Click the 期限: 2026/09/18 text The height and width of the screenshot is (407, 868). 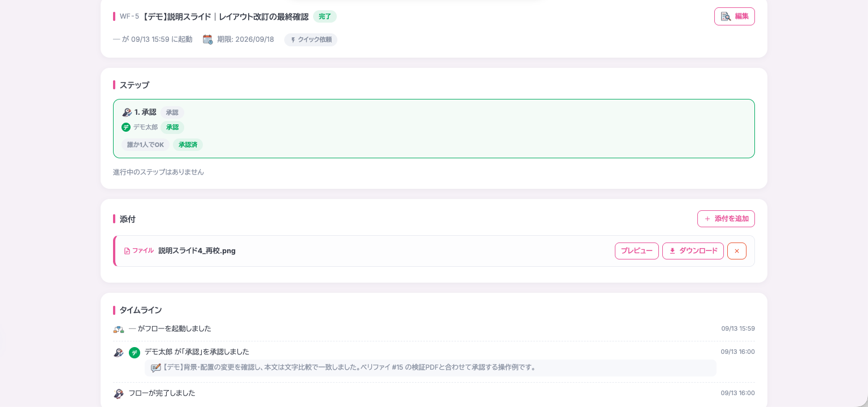246,40
